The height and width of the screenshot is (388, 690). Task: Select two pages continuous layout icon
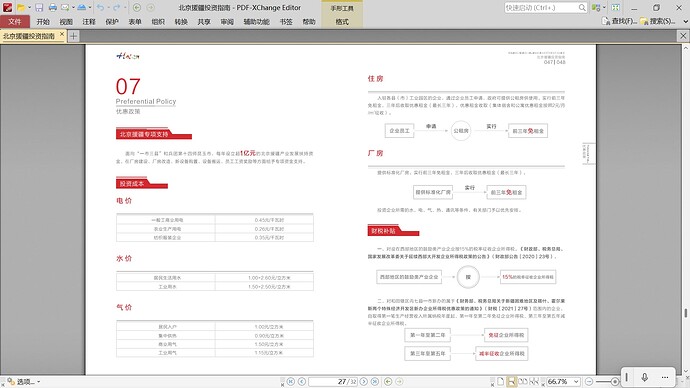point(534,381)
